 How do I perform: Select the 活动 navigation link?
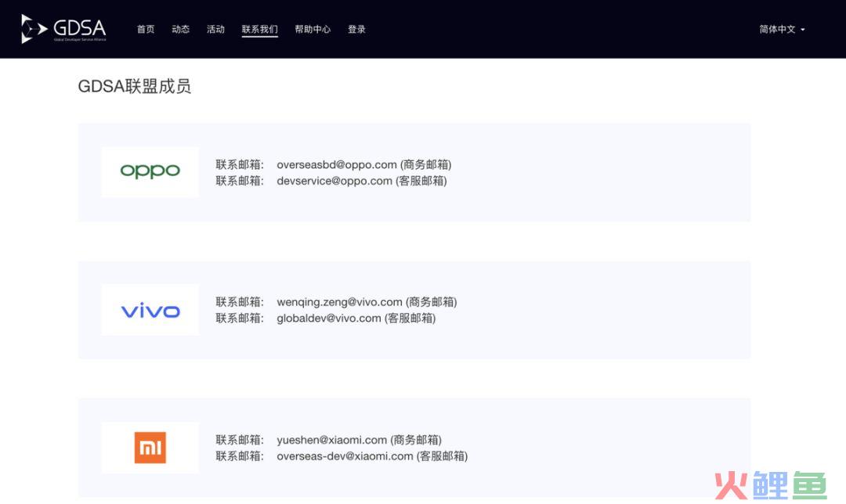(216, 29)
